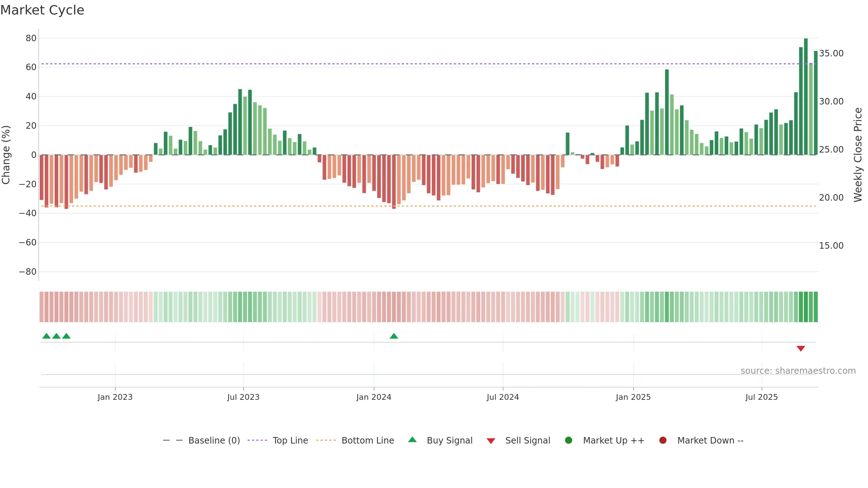Click the buy signal marker after Jan 2024
This screenshot has width=868, height=488.
[x=394, y=336]
